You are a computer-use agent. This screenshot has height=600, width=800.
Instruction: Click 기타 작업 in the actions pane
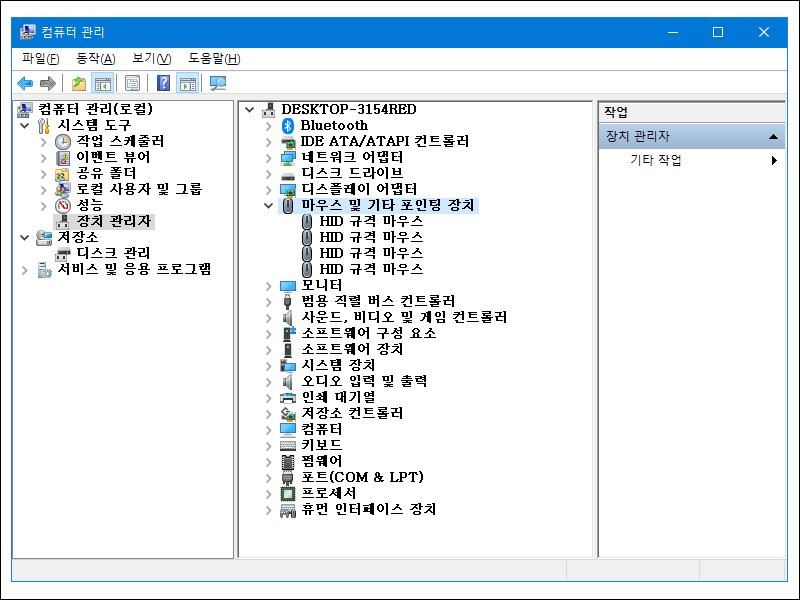656,160
